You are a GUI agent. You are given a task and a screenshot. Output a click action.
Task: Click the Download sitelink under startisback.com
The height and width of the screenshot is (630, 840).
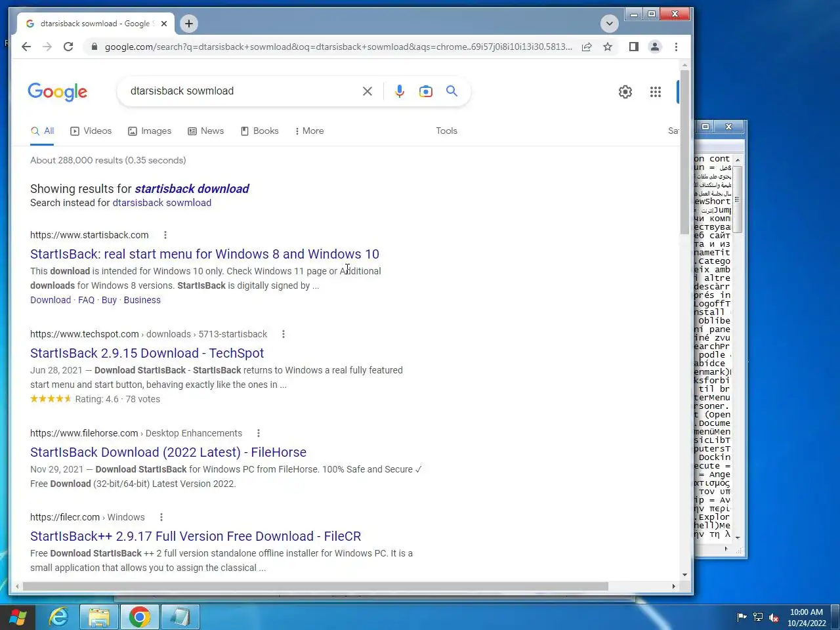(x=51, y=300)
